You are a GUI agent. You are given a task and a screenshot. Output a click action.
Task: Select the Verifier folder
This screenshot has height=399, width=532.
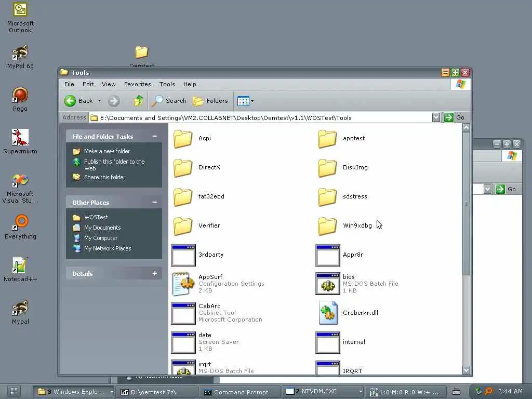point(197,226)
